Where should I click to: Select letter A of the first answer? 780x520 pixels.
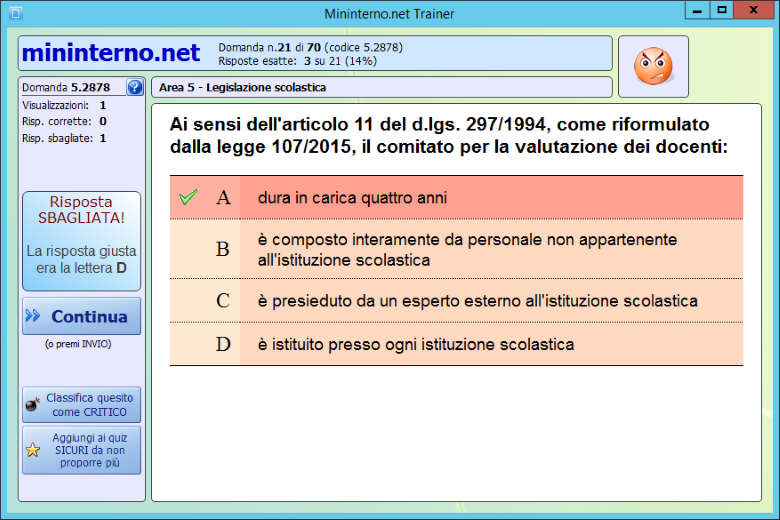[x=223, y=198]
